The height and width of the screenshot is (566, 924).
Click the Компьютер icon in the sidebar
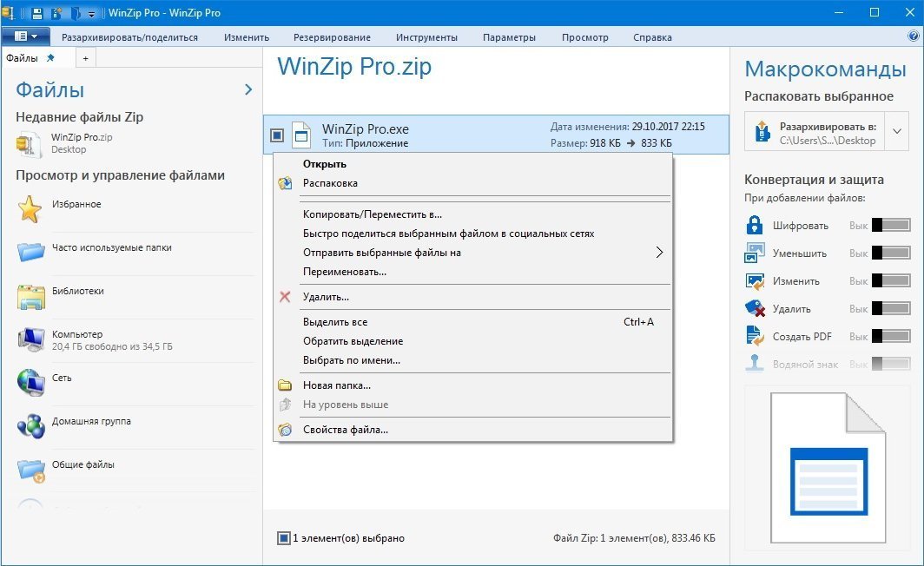click(x=30, y=339)
